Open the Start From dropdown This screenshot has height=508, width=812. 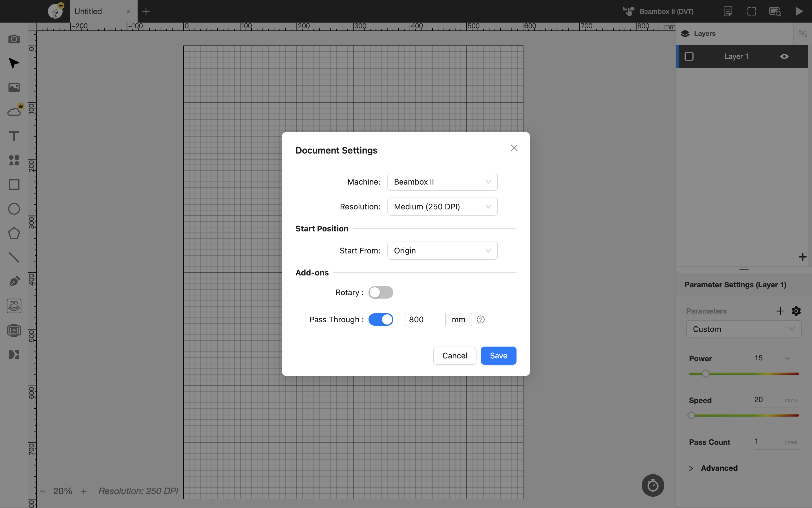442,251
